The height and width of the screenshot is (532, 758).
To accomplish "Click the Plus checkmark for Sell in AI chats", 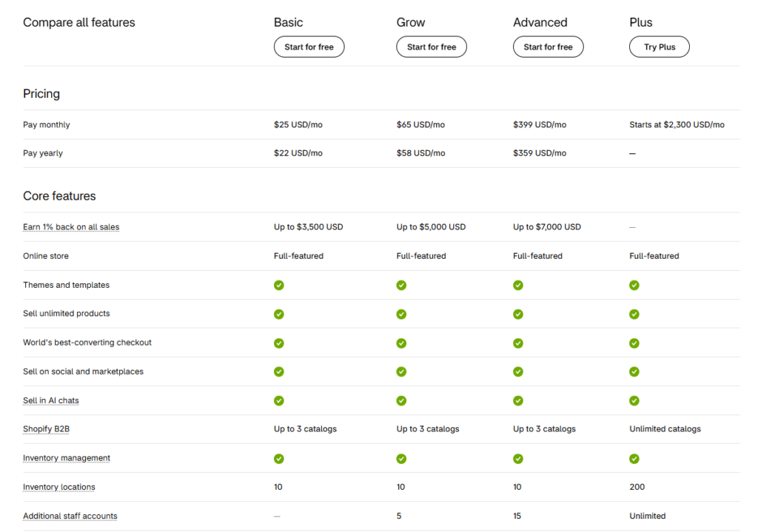I will click(x=634, y=400).
